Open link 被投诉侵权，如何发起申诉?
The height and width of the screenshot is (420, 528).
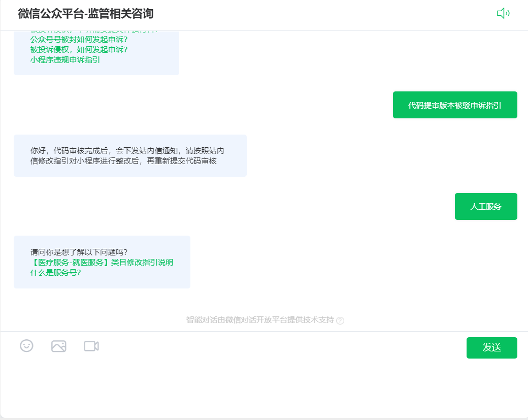point(79,49)
